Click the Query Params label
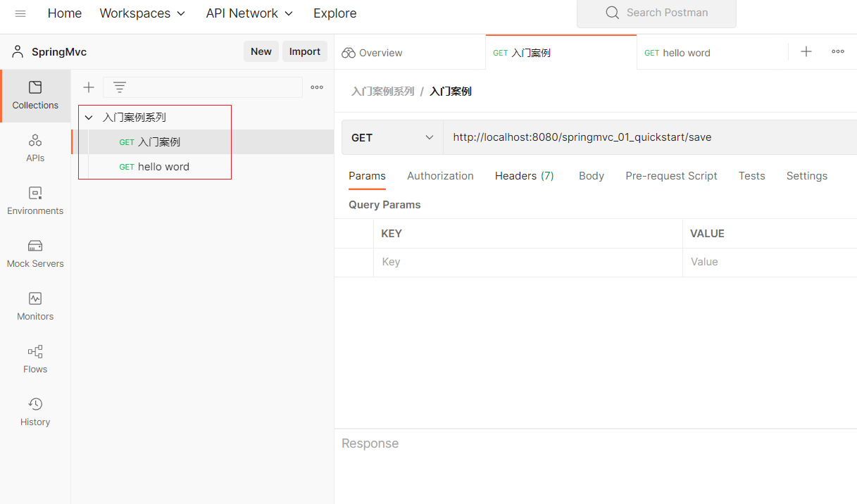Viewport: 857px width, 504px height. coord(384,205)
